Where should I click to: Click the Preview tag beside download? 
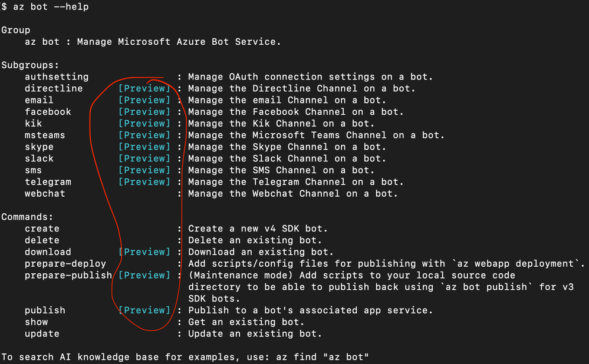(x=144, y=252)
